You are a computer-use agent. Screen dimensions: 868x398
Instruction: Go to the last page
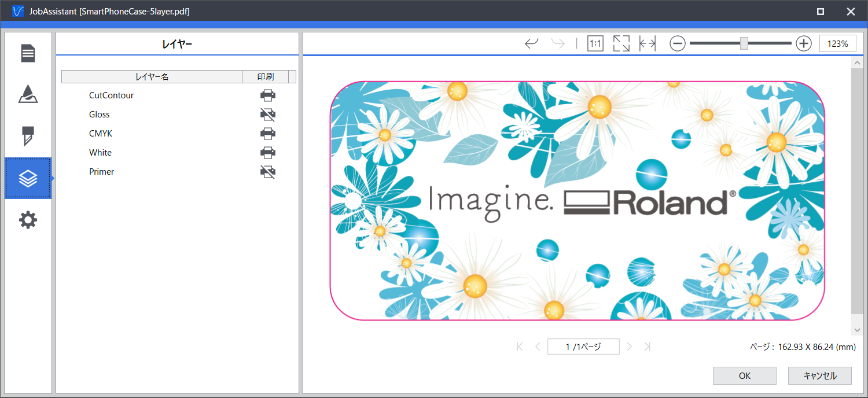[x=648, y=347]
